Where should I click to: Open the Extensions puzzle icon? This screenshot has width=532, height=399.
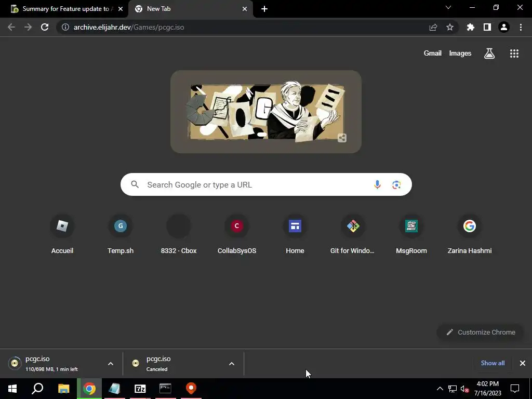[x=471, y=27]
